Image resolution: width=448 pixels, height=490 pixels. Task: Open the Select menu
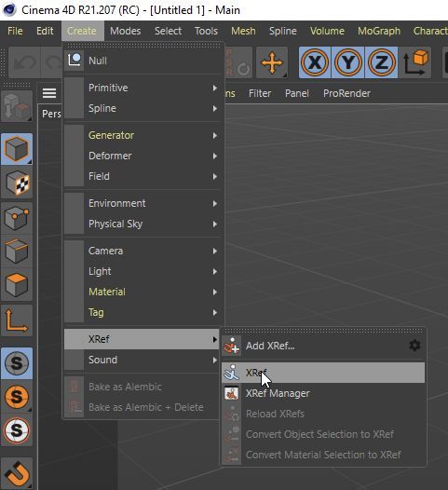coord(168,31)
